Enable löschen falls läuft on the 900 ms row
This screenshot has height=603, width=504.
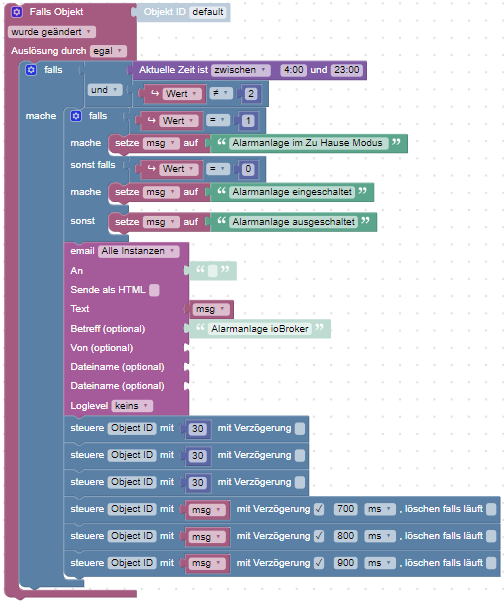(x=491, y=563)
